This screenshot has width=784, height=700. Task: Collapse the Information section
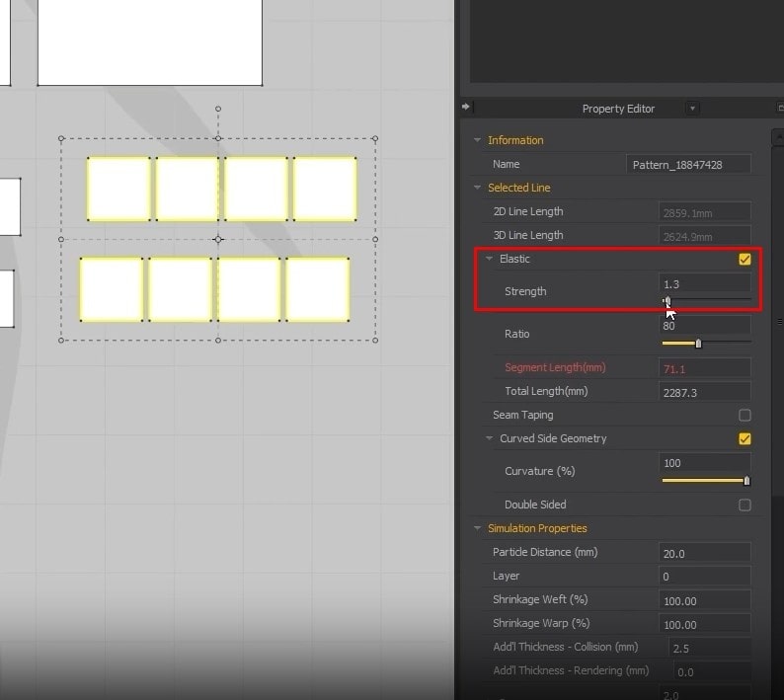coord(477,140)
